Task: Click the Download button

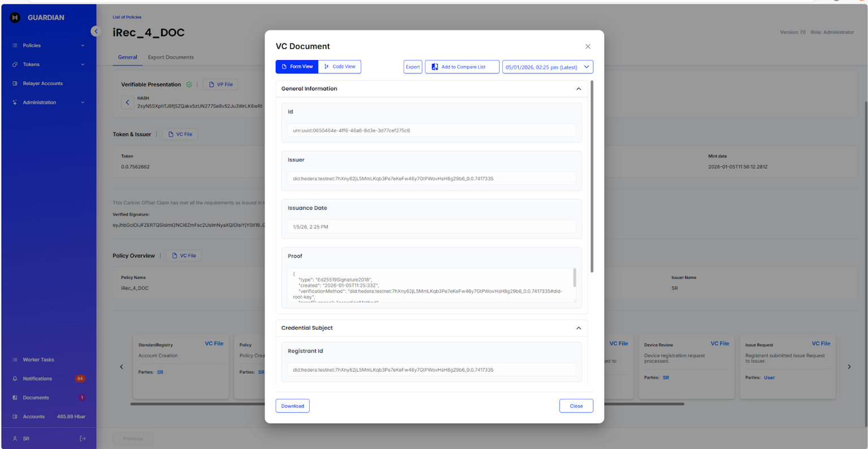Action: [292, 406]
